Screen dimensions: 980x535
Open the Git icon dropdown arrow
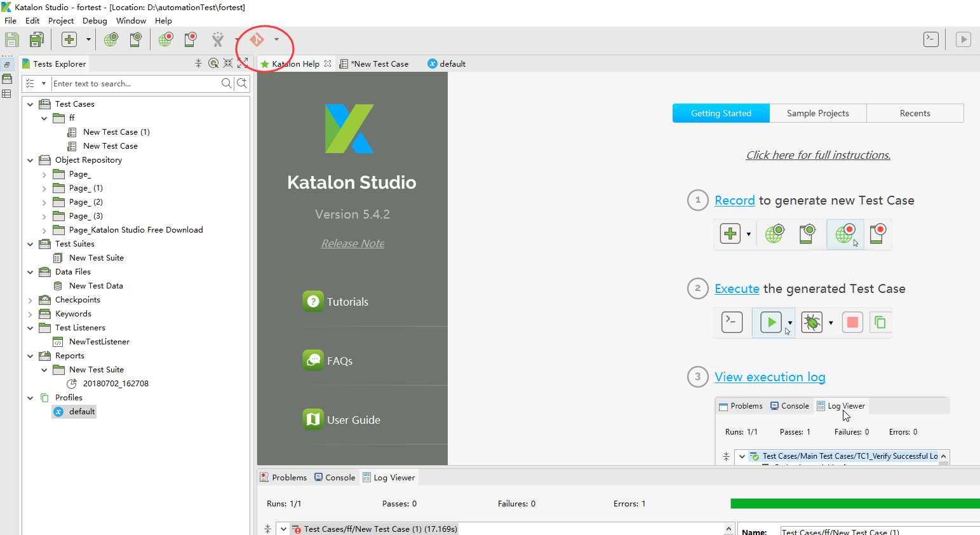tap(276, 39)
